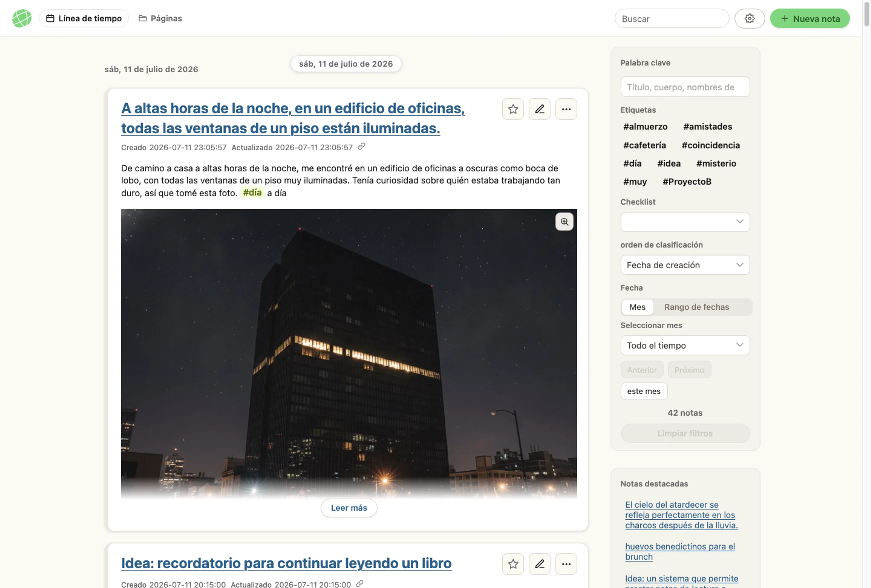This screenshot has width=871, height=588.
Task: Filter by #misterio tag
Action: click(716, 163)
